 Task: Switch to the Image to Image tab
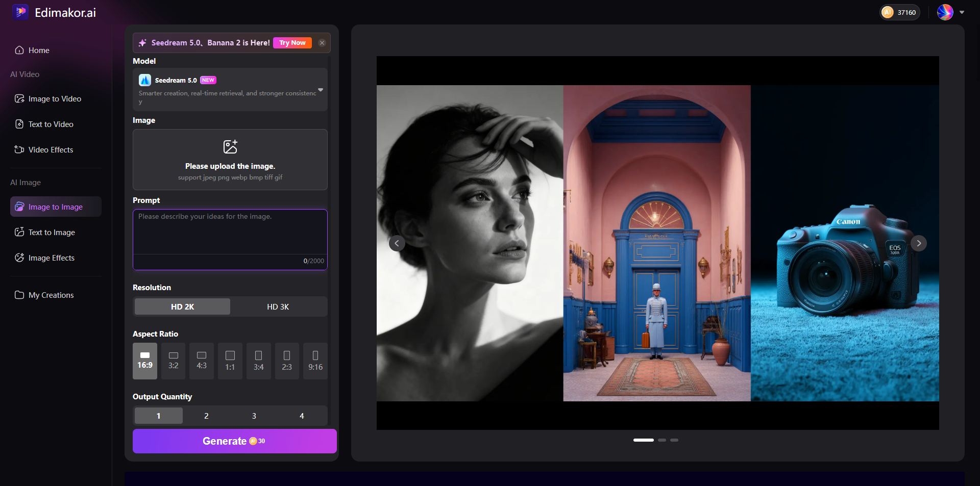tap(55, 207)
